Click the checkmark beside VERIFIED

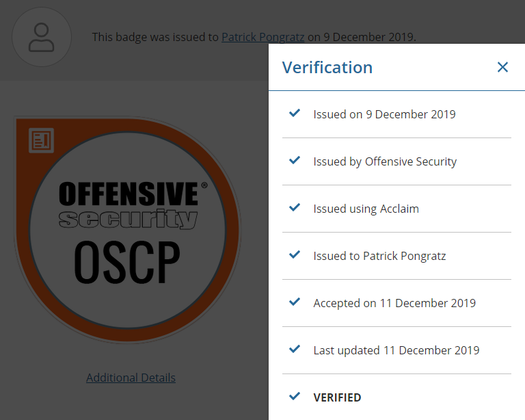tap(295, 397)
